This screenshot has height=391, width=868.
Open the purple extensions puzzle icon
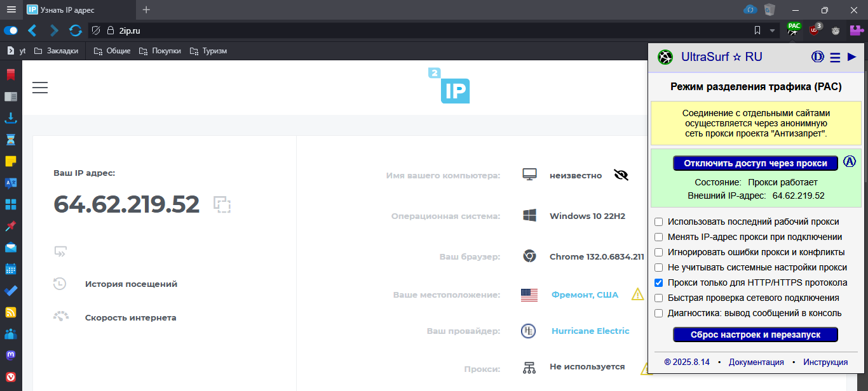tap(857, 30)
